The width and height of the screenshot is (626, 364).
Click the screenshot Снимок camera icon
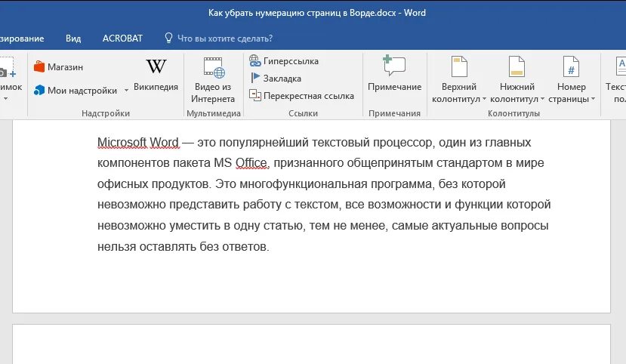pos(7,68)
